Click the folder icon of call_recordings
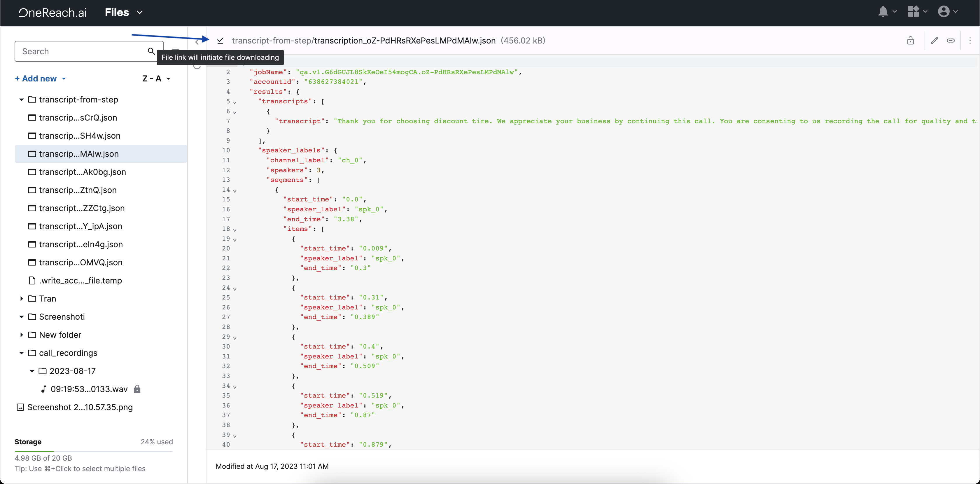The width and height of the screenshot is (980, 484). pos(32,353)
